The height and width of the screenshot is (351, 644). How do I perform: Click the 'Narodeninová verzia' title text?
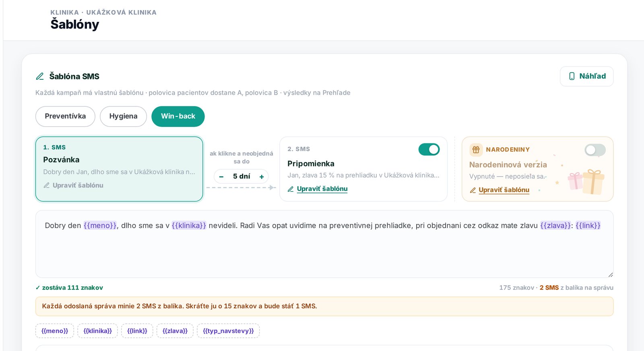click(x=508, y=165)
